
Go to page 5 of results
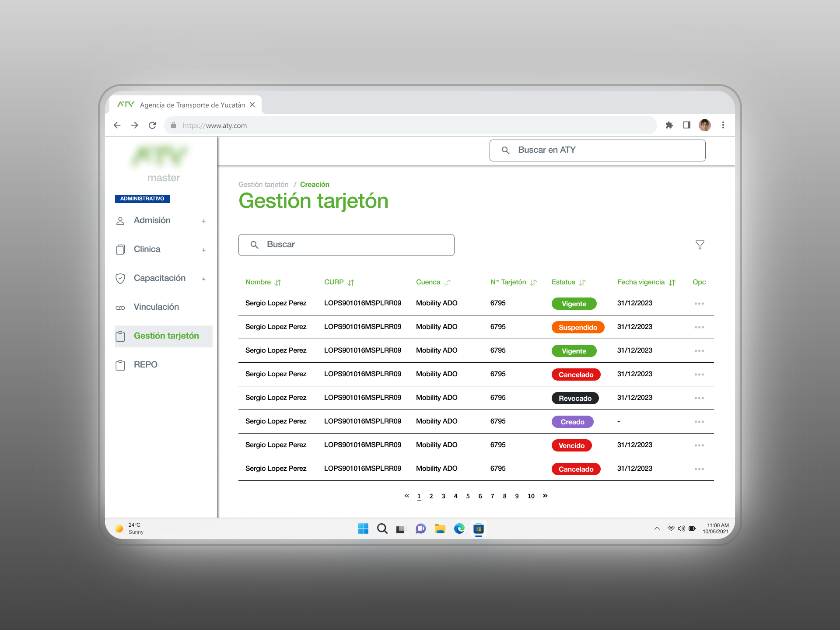[x=468, y=496]
